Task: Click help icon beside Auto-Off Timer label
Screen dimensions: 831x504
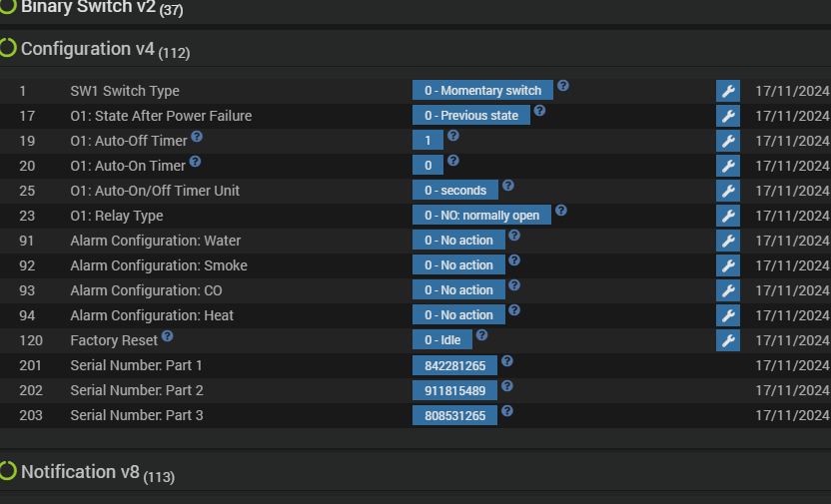Action: point(197,137)
